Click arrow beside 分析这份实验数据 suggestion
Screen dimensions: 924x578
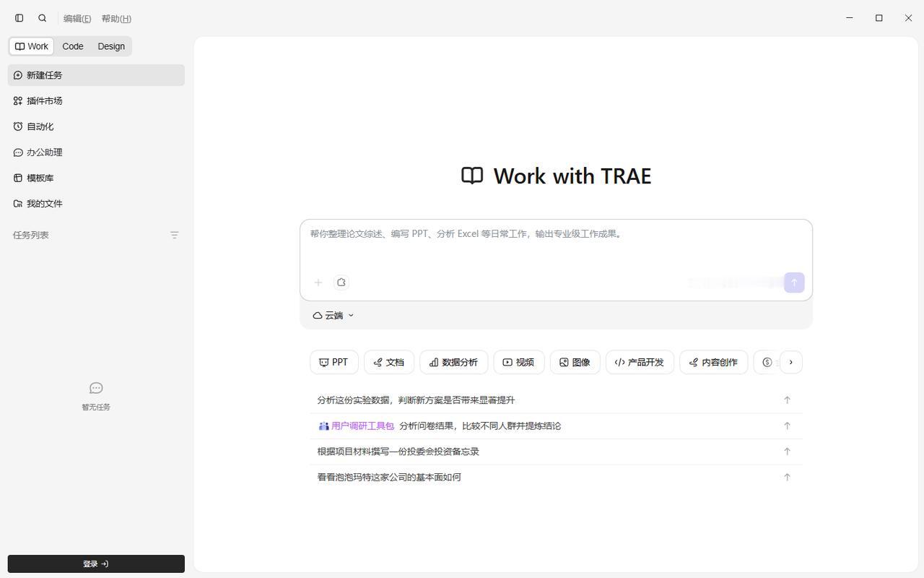click(x=787, y=400)
